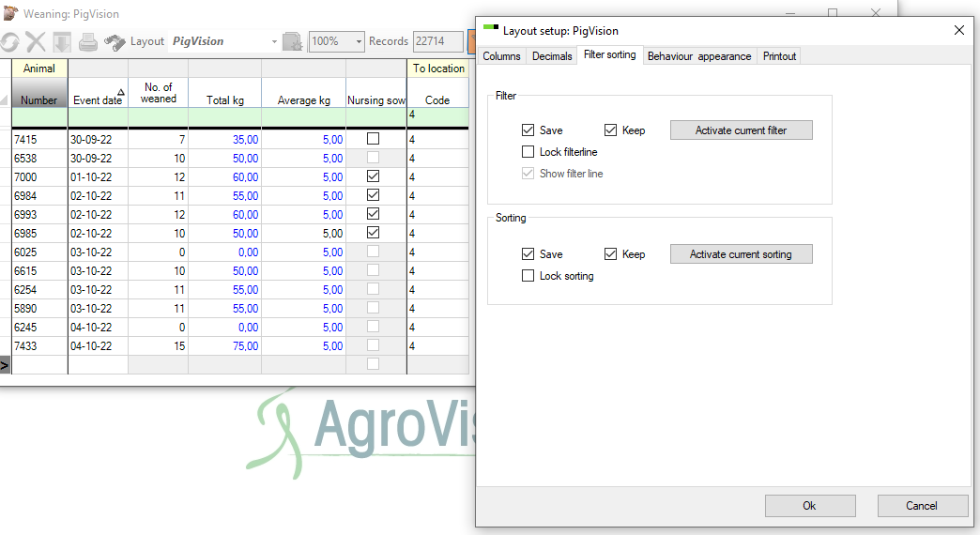Screen dimensions: 980x535
Task: Click the new row marker arrow
Action: [x=5, y=365]
